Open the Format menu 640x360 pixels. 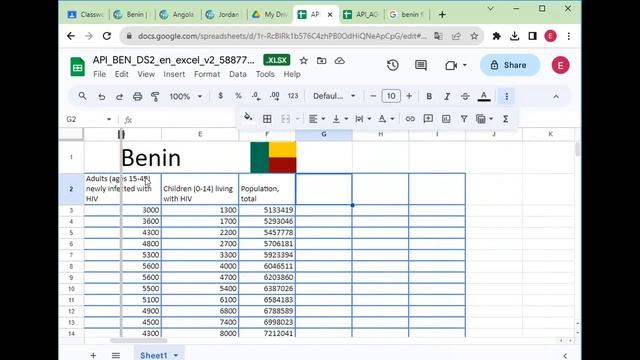click(x=207, y=74)
